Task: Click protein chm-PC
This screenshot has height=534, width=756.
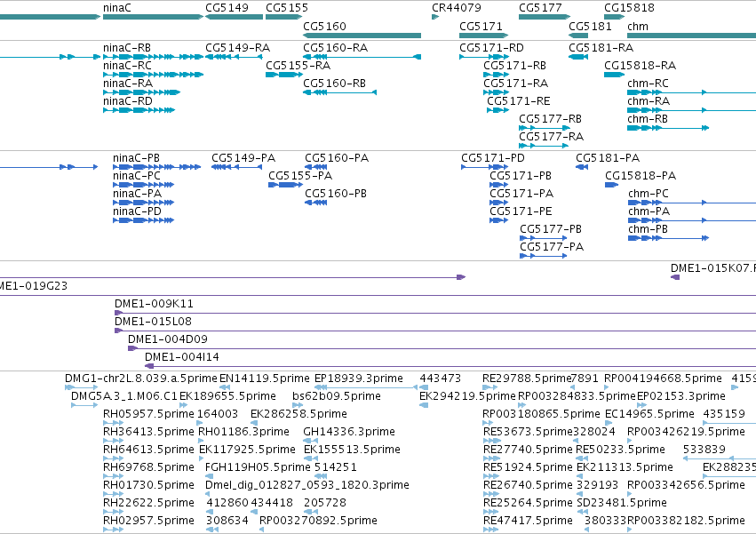Action: (648, 194)
